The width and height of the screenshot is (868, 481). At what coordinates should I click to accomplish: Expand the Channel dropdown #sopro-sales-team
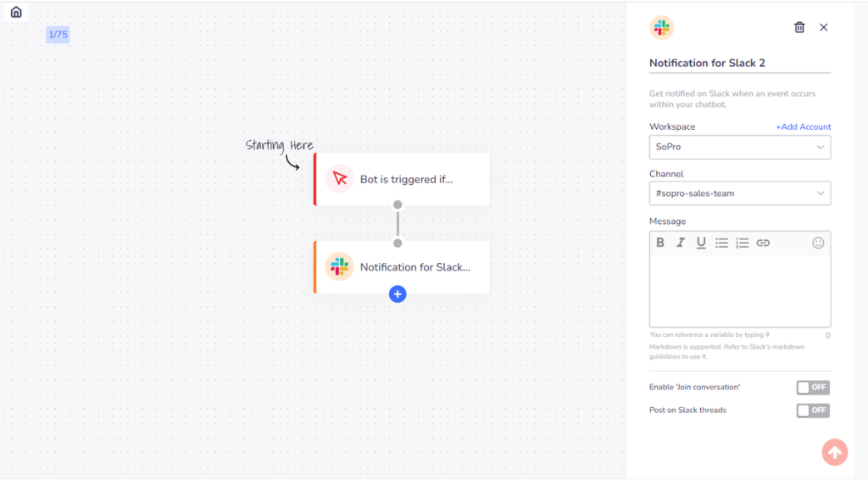[x=739, y=193]
